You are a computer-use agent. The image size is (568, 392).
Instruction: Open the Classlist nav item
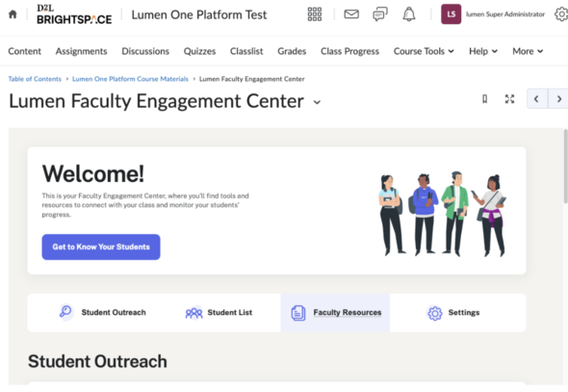tap(246, 51)
